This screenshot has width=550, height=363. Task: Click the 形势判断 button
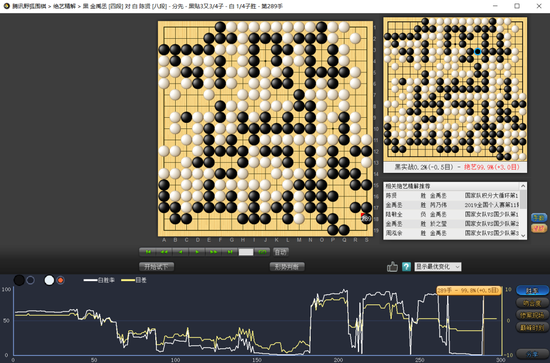click(287, 267)
